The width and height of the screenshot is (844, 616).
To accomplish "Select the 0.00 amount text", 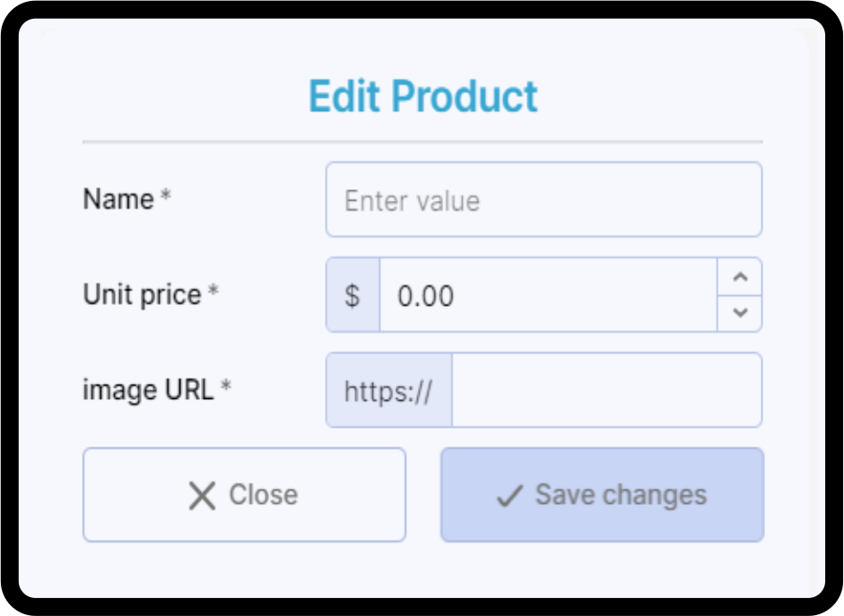I will pos(425,297).
